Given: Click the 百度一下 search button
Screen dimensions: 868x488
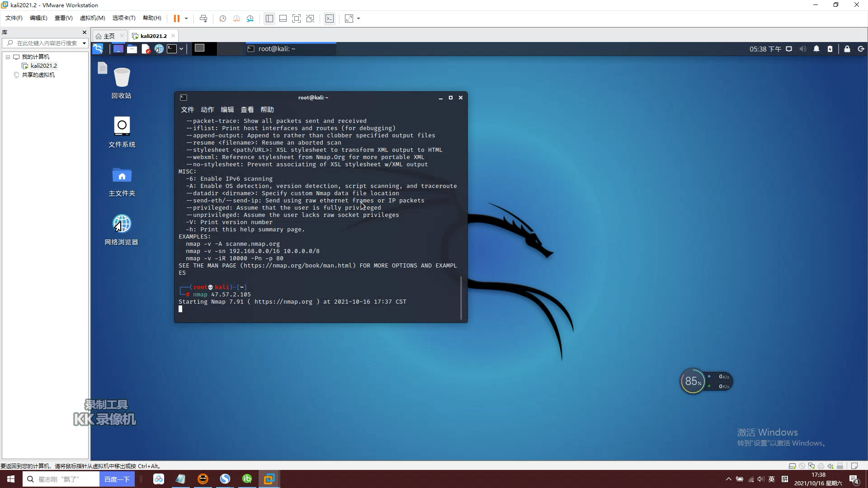Looking at the screenshot, I should click(117, 479).
